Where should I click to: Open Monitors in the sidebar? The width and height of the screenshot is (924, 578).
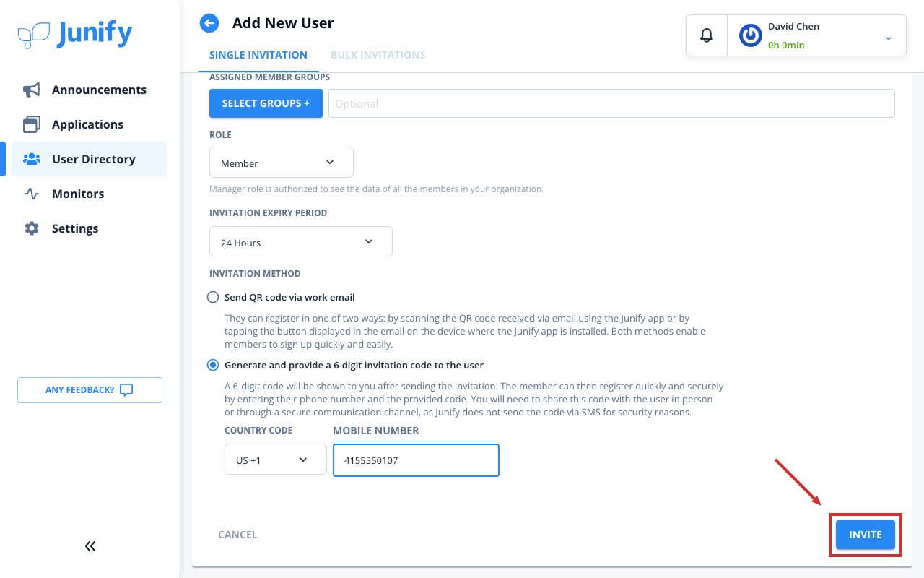pos(90,194)
